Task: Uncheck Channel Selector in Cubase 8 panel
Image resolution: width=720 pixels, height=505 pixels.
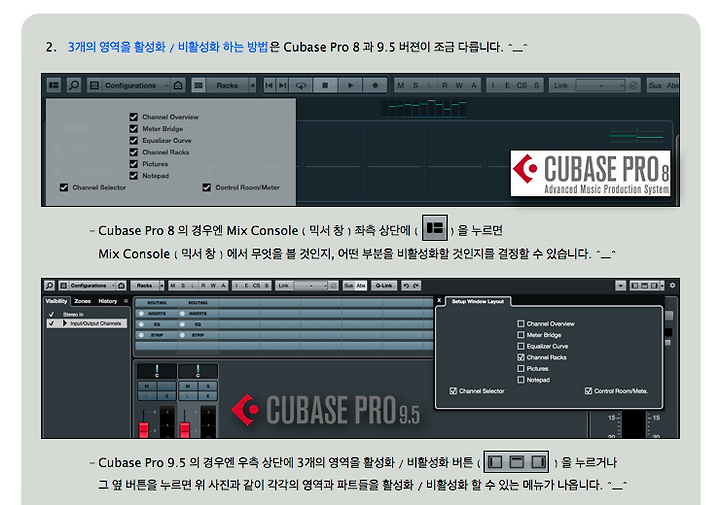Action: click(x=64, y=187)
